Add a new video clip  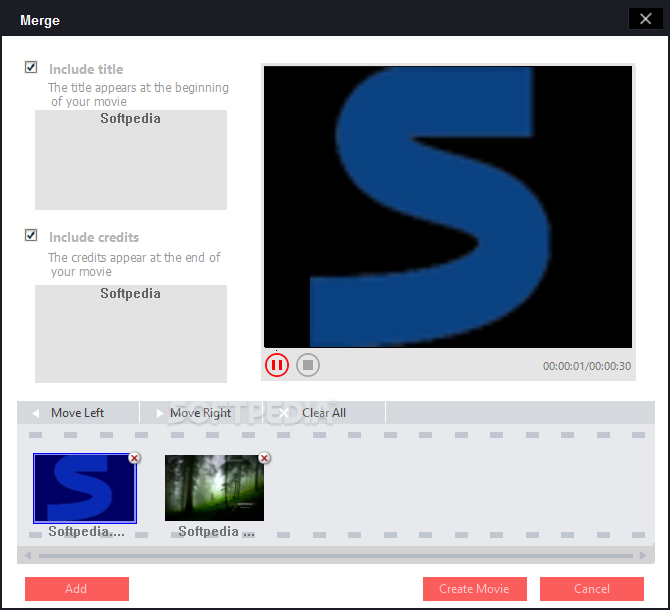tap(77, 589)
